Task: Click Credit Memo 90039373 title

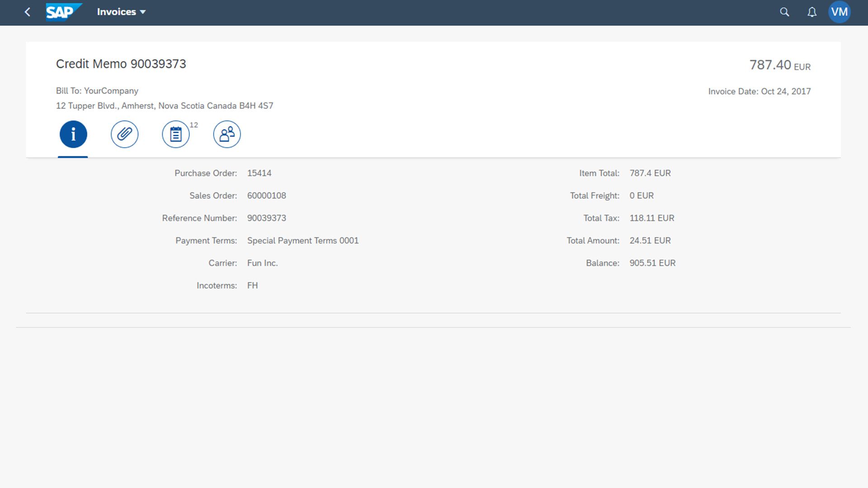Action: pyautogui.click(x=121, y=64)
